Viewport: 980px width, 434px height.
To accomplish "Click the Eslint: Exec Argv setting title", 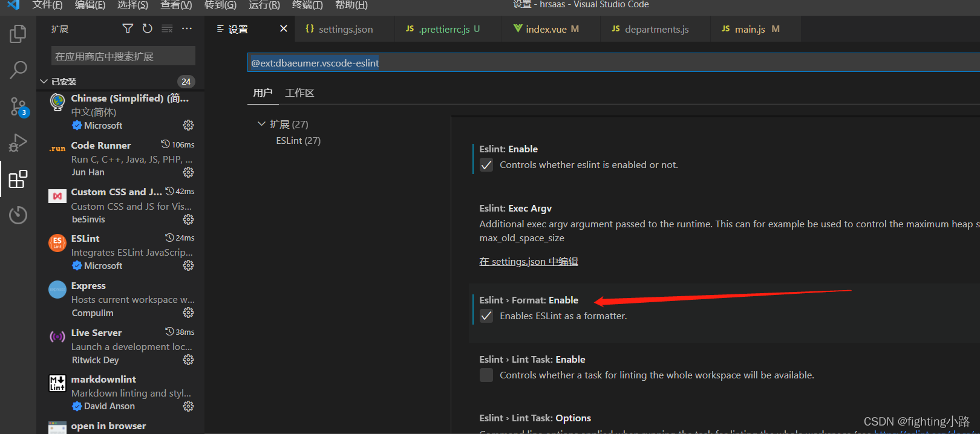I will point(515,208).
